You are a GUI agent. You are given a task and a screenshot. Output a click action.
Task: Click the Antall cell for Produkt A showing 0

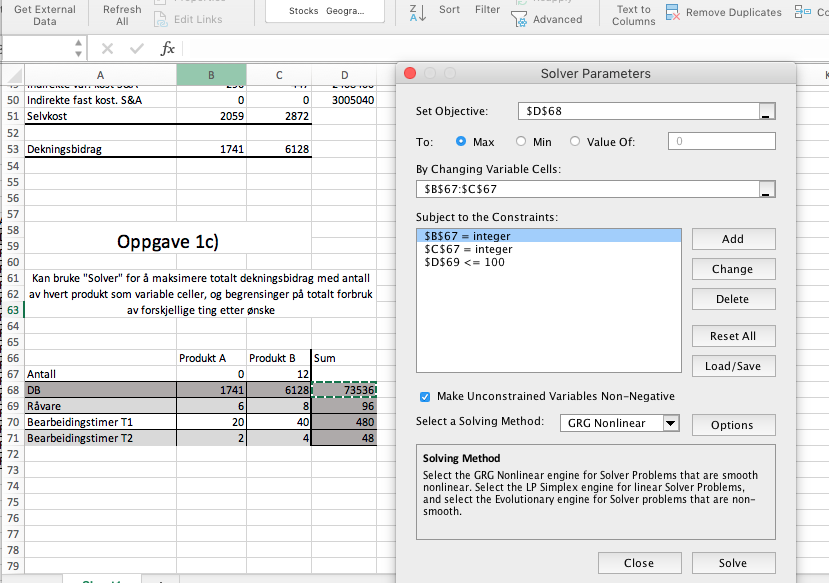tap(211, 374)
